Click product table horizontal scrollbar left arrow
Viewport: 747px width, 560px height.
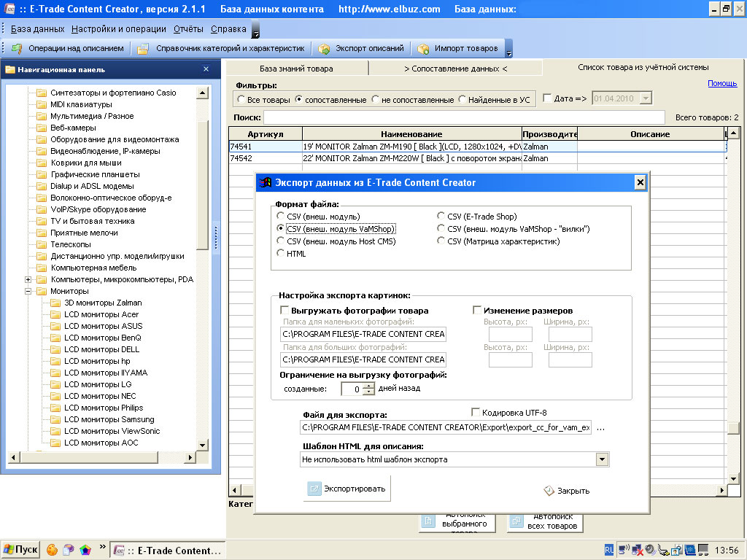pyautogui.click(x=234, y=490)
